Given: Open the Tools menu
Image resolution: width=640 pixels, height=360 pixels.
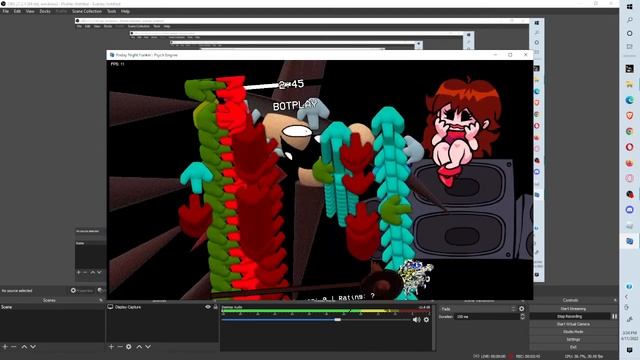Looking at the screenshot, I should tap(111, 11).
